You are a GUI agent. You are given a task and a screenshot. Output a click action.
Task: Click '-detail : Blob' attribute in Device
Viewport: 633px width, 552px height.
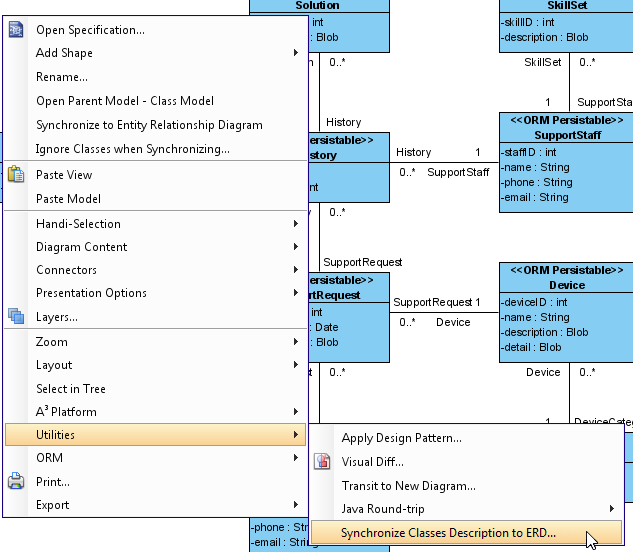531,347
